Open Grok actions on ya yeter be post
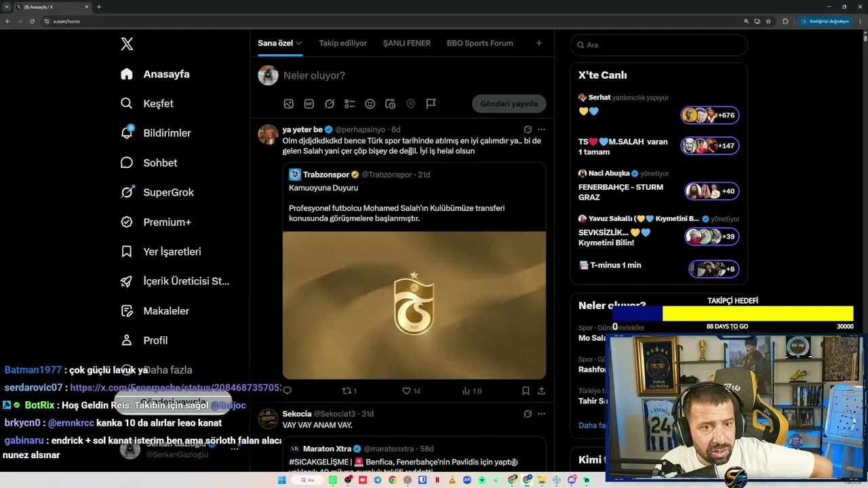The width and height of the screenshot is (868, 488). pos(528,129)
